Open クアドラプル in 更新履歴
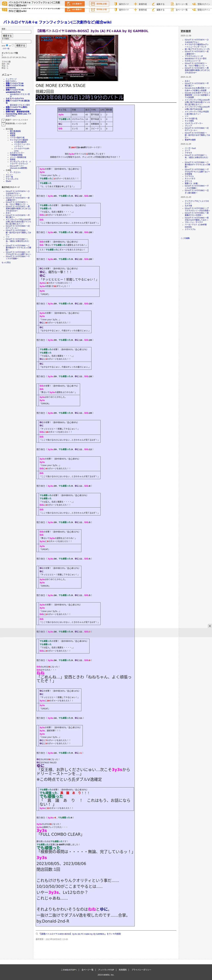 (x=190, y=229)
